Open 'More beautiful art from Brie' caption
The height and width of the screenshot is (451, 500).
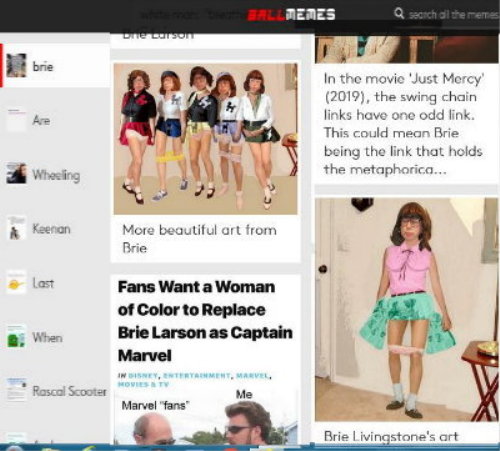point(199,239)
